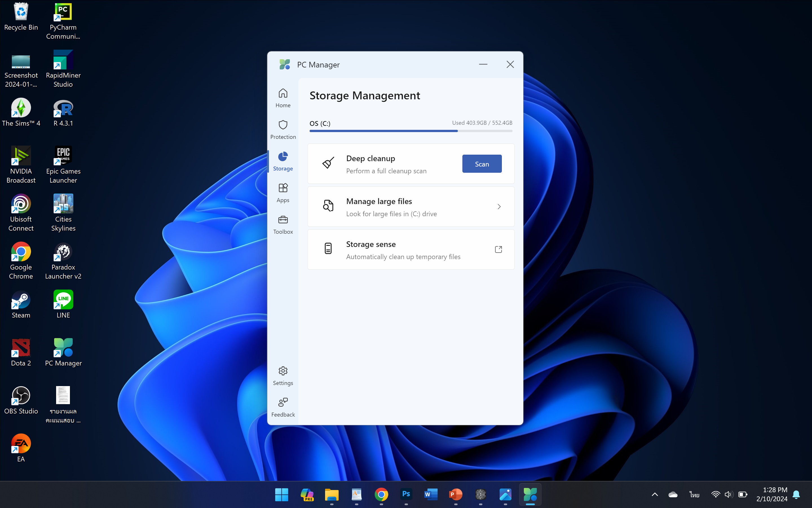Open File Explorer from taskbar
This screenshot has height=508, width=812.
pos(332,494)
